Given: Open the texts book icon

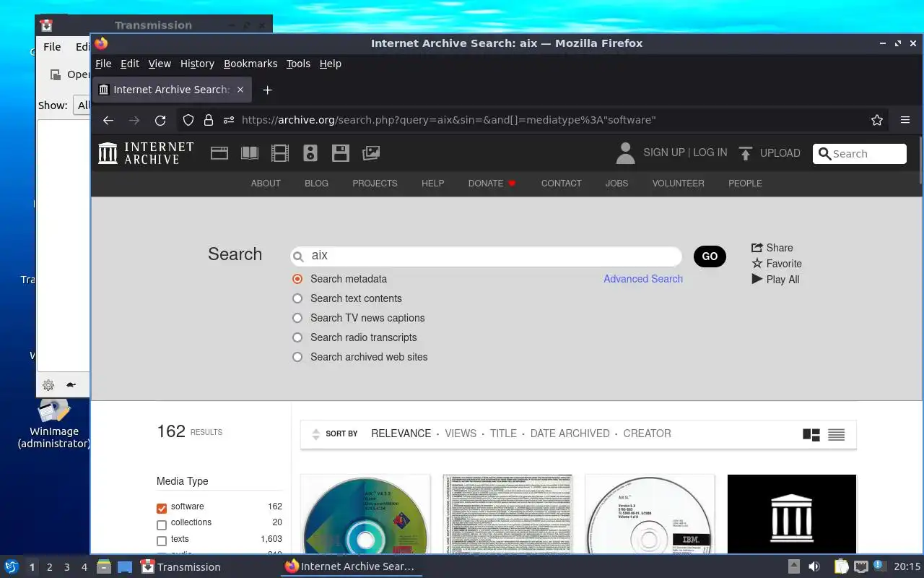Looking at the screenshot, I should (250, 152).
